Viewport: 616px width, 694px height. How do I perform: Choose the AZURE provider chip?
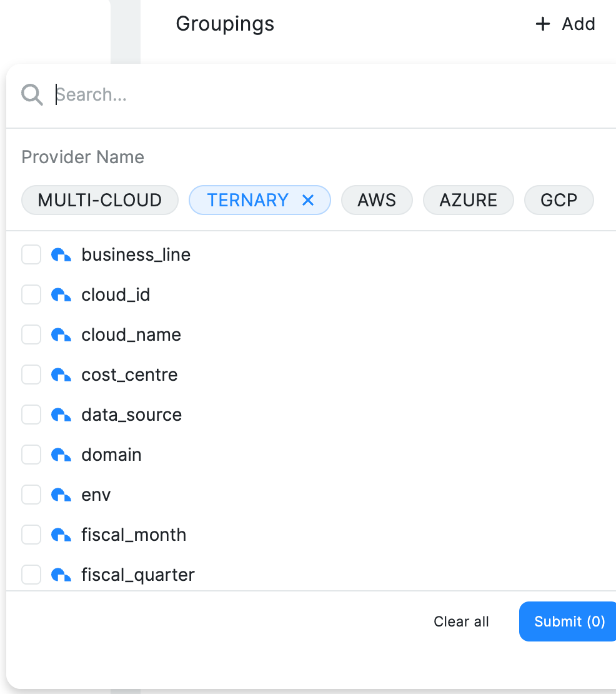click(x=469, y=200)
